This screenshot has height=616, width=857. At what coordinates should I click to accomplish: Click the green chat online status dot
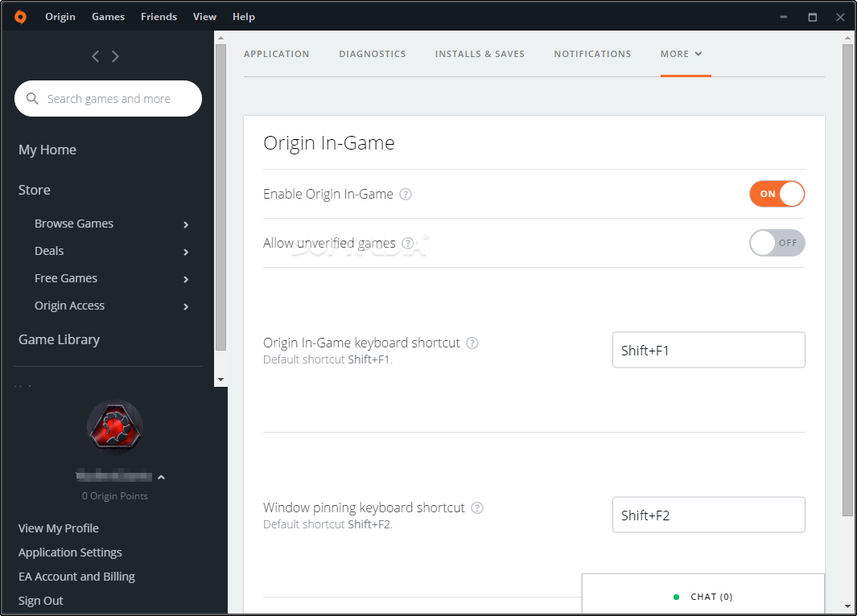click(676, 597)
